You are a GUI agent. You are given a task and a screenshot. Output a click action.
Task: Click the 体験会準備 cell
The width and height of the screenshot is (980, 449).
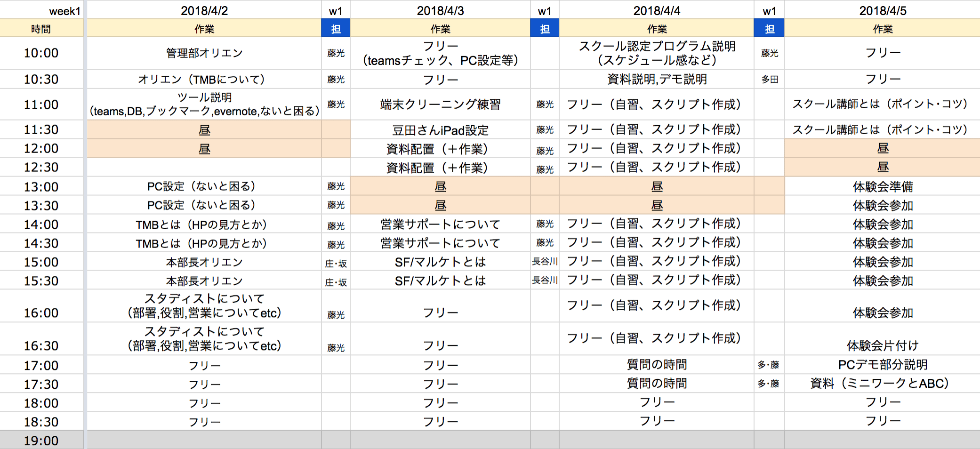point(883,186)
